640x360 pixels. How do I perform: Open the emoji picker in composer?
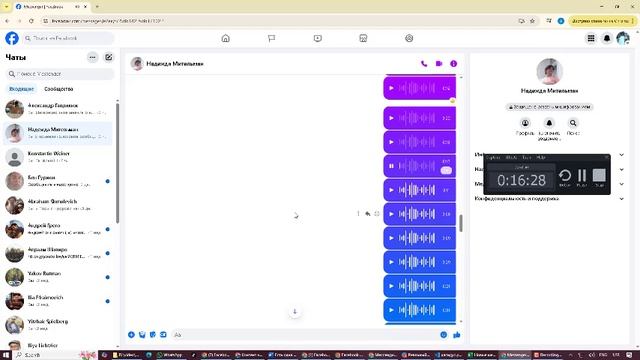tap(444, 335)
